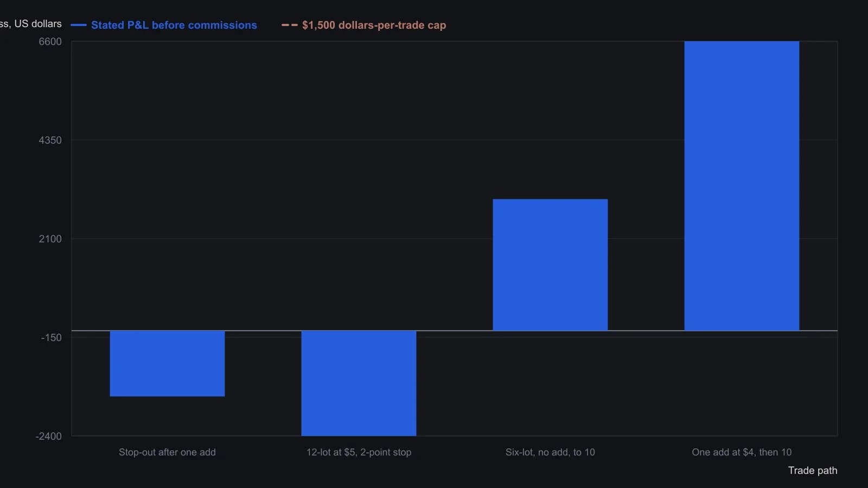Click the -150 y-axis tick label
The image size is (868, 488).
coord(52,338)
